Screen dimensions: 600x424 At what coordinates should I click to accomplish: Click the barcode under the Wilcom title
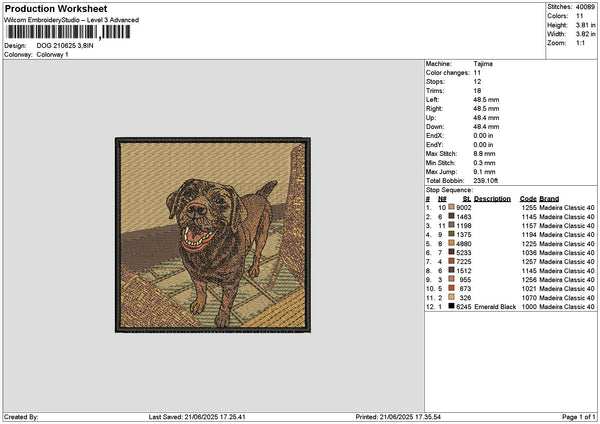[68, 32]
